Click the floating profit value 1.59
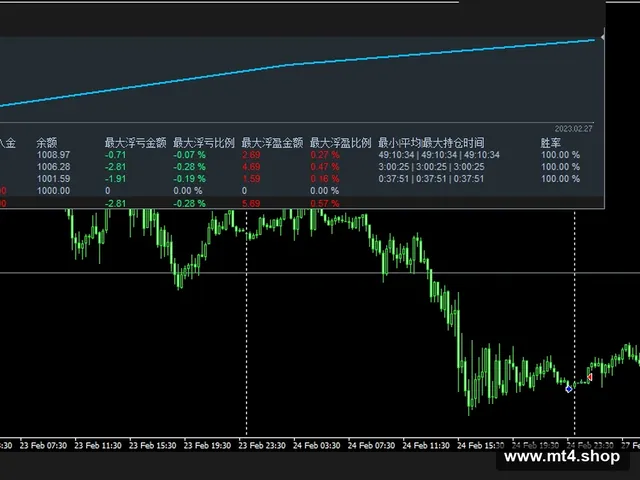 pos(251,179)
